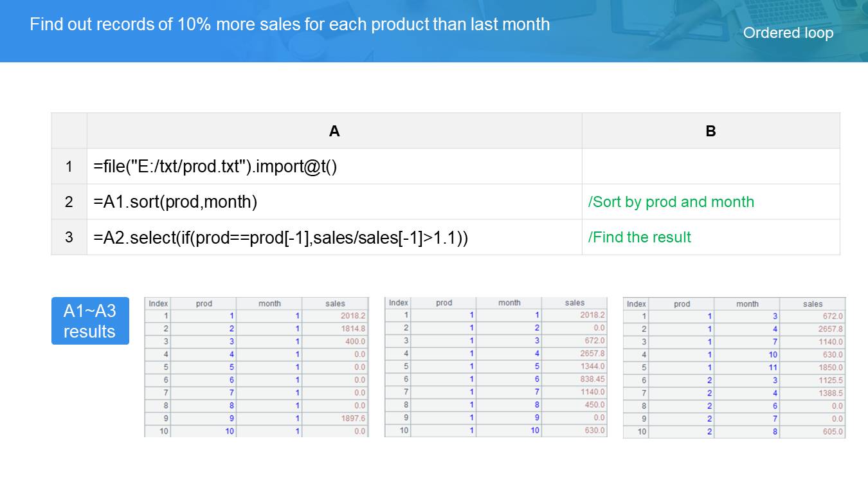The width and height of the screenshot is (868, 488).
Task: Select the "Ordered loop" text in header
Action: 788,33
